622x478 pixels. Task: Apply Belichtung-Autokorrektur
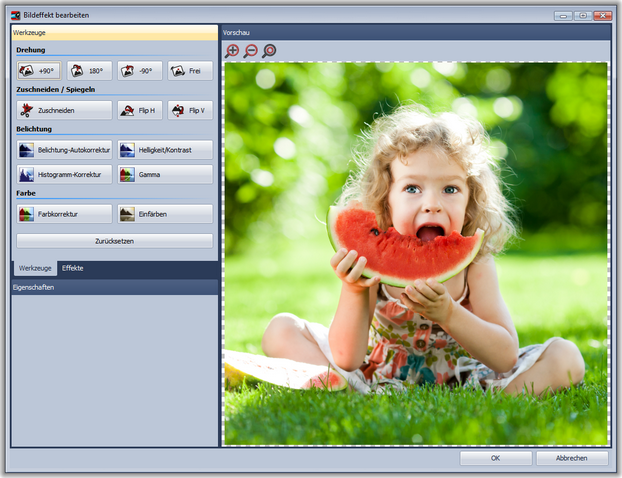click(64, 150)
